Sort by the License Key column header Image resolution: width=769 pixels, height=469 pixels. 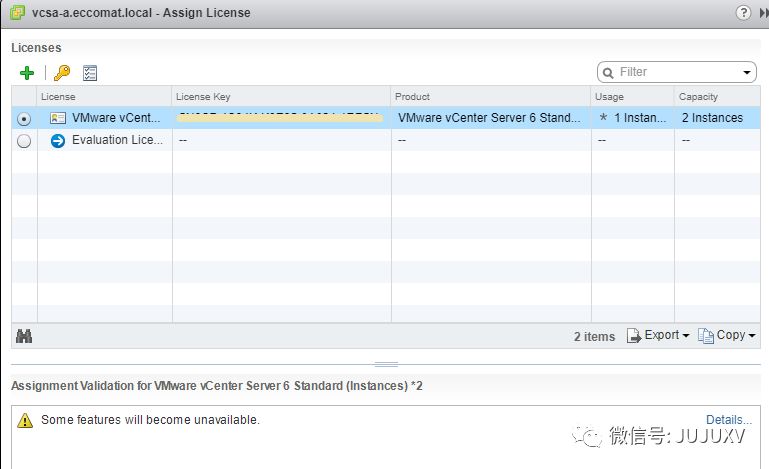click(282, 97)
